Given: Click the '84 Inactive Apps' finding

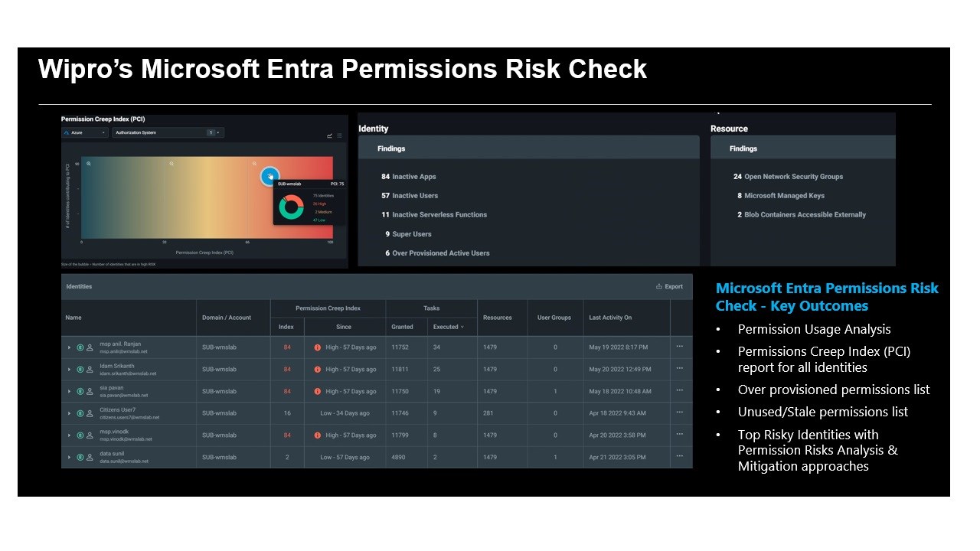Looking at the screenshot, I should coord(409,177).
